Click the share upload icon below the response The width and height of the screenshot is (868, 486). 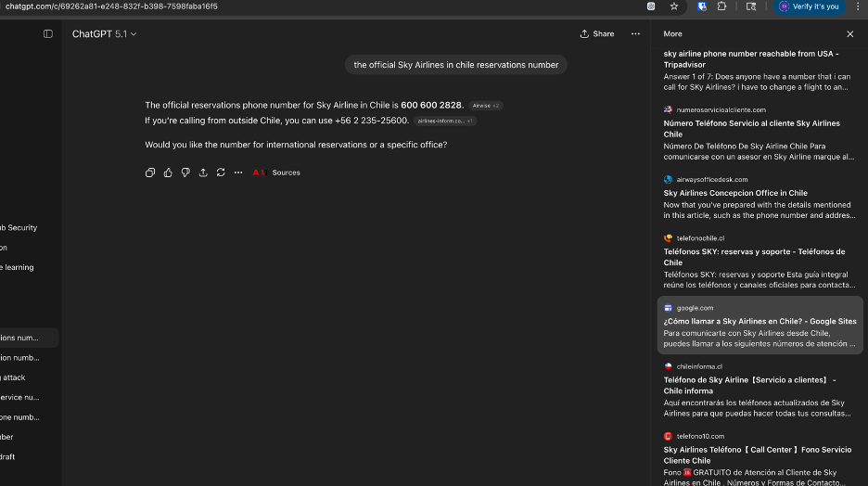pyautogui.click(x=203, y=173)
